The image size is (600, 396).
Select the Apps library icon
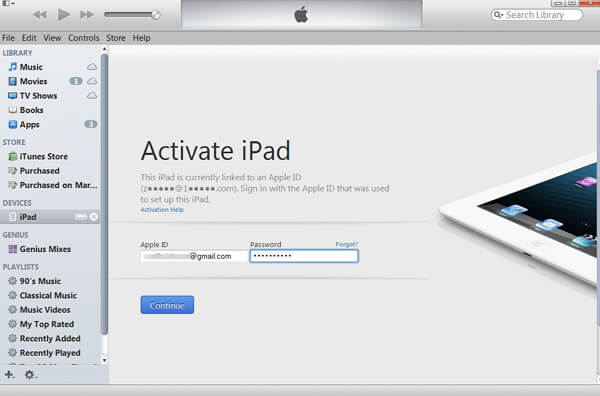[13, 124]
